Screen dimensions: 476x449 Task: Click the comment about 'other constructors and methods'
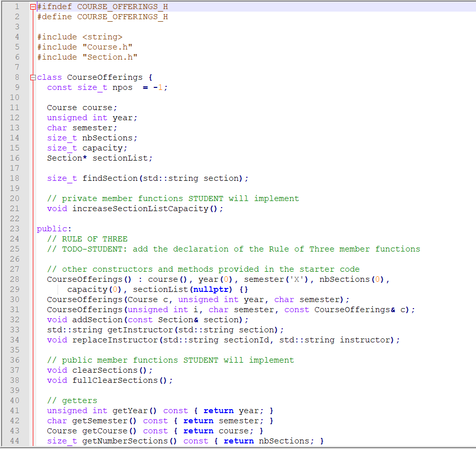coord(203,269)
